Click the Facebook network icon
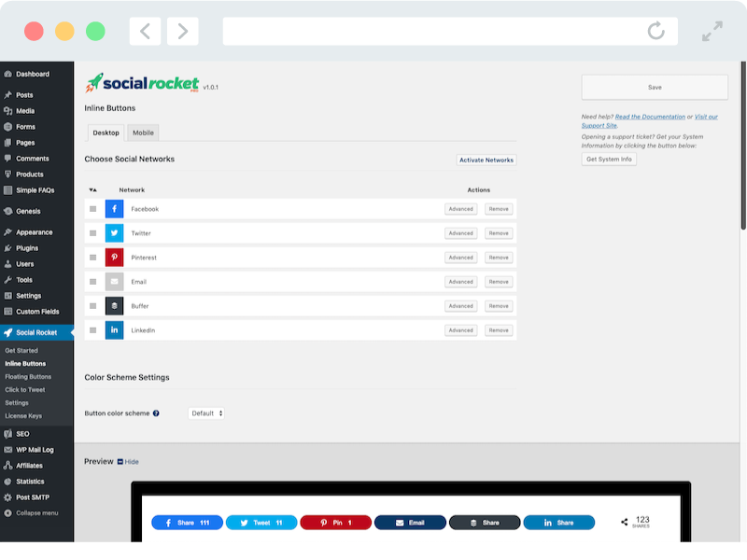The height and width of the screenshot is (560, 747). [x=114, y=209]
